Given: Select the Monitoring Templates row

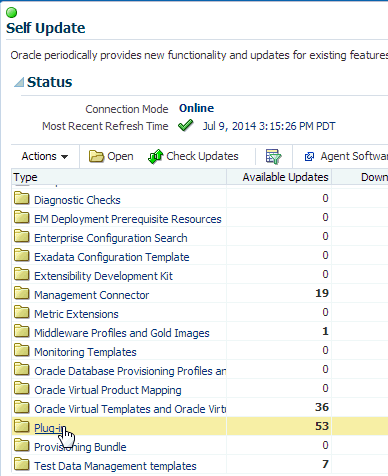Looking at the screenshot, I should point(200,351).
